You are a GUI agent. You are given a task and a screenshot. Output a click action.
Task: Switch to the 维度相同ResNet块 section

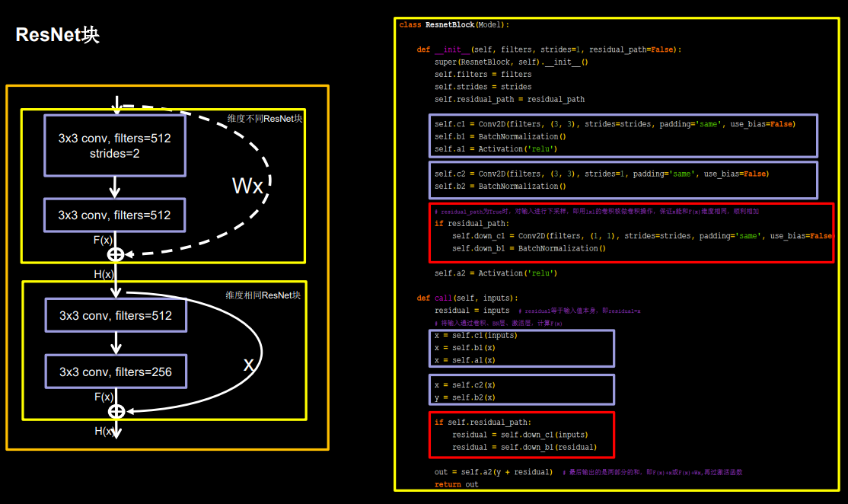point(263,296)
